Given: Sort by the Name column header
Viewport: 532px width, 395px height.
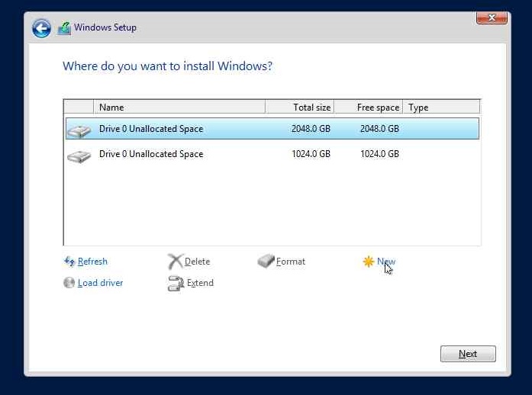Looking at the screenshot, I should tap(179, 108).
